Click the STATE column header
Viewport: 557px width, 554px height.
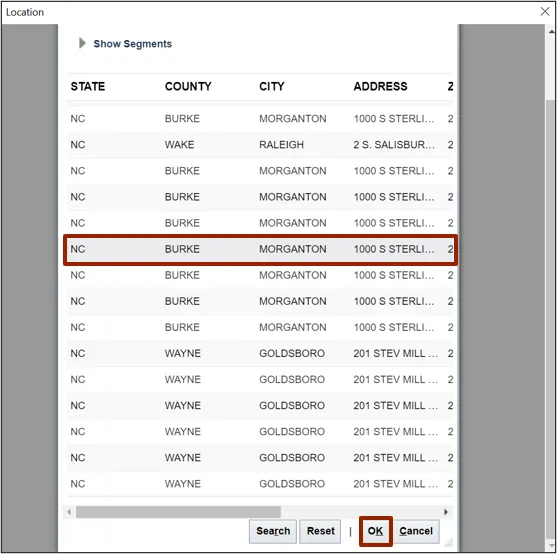coord(88,86)
